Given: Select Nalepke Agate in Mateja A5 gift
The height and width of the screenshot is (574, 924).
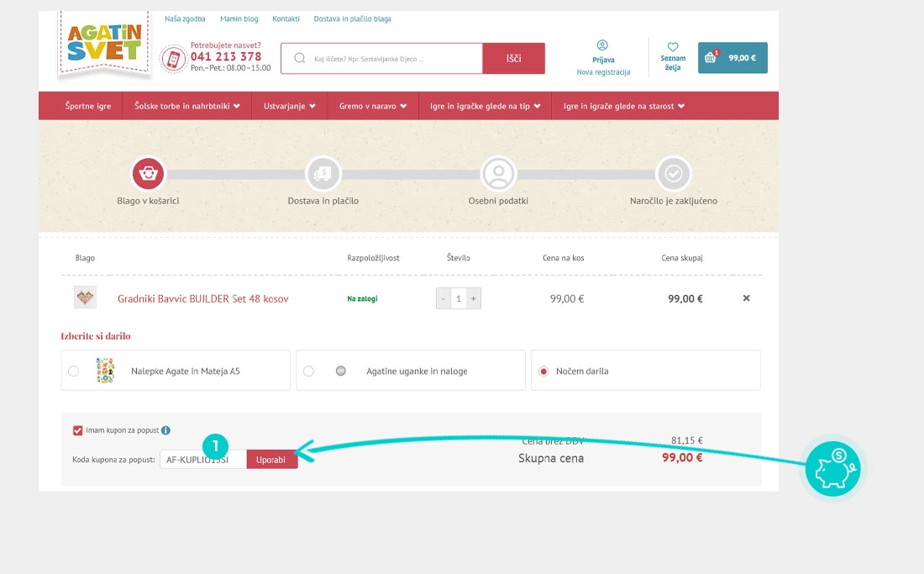Looking at the screenshot, I should point(74,371).
